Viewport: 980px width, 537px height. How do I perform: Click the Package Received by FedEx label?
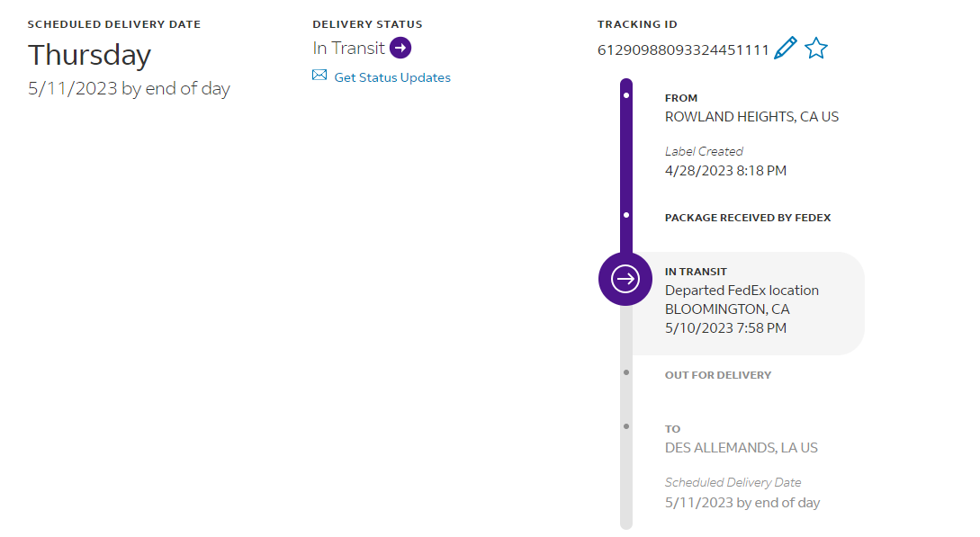747,218
